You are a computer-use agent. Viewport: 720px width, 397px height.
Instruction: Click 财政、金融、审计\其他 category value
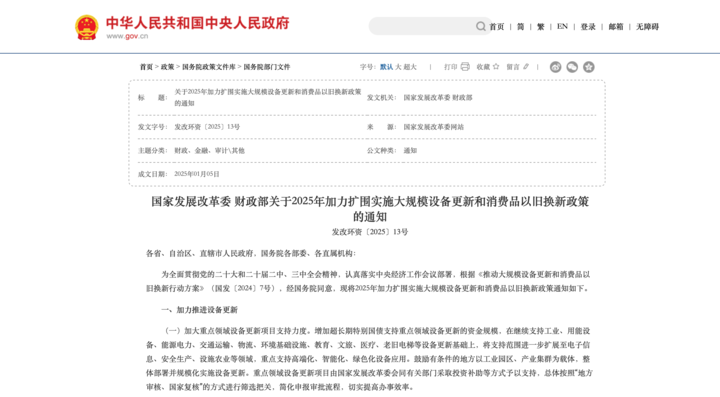point(209,151)
